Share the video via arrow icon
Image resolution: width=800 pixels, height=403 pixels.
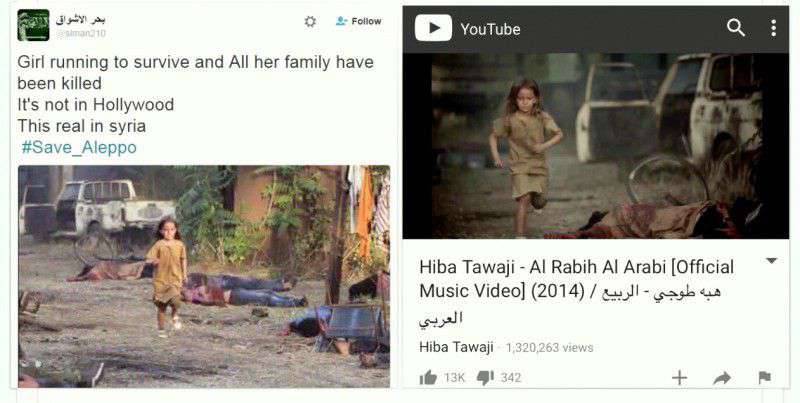pyautogui.click(x=722, y=378)
